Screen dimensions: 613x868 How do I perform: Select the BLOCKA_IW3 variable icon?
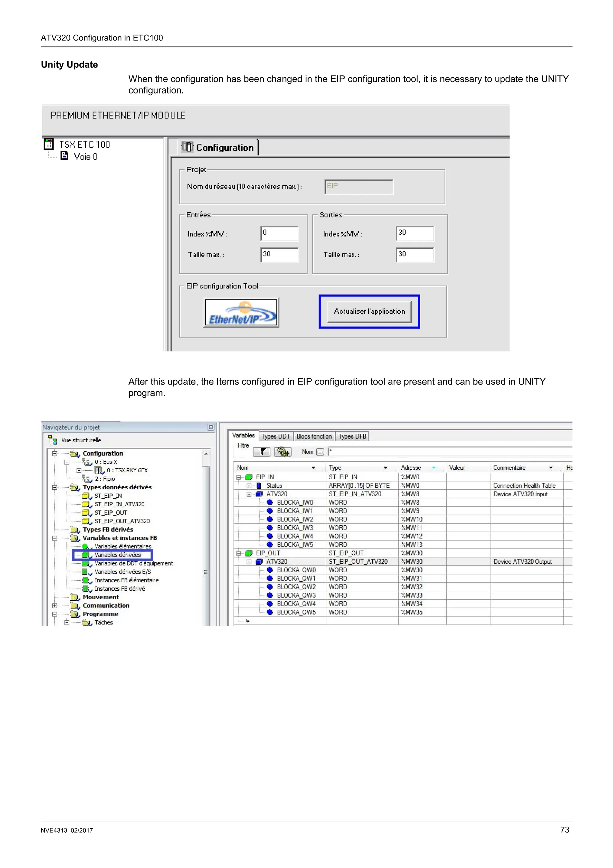pos(270,528)
